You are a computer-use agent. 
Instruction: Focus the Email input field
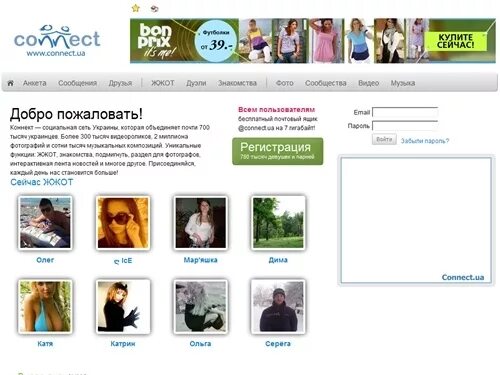click(x=405, y=112)
